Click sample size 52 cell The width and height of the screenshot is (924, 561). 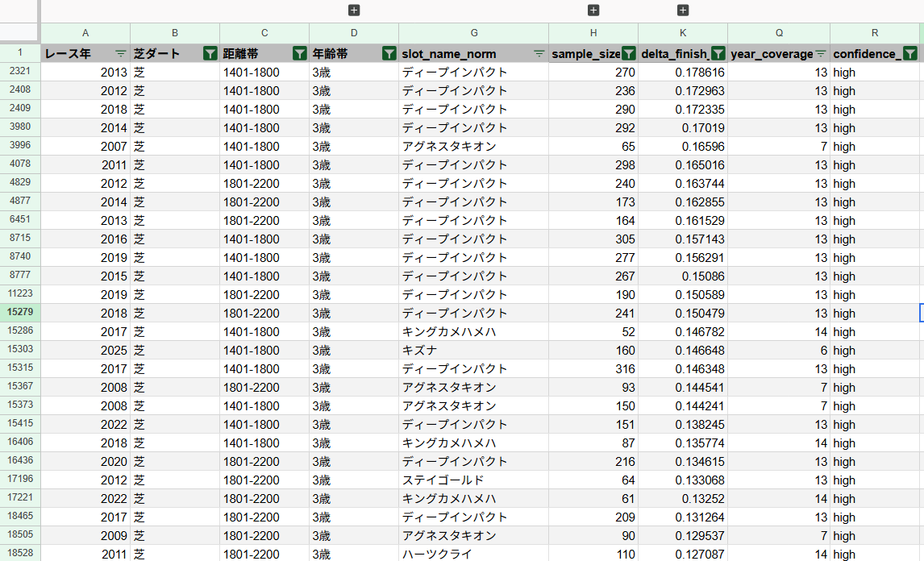click(x=593, y=332)
